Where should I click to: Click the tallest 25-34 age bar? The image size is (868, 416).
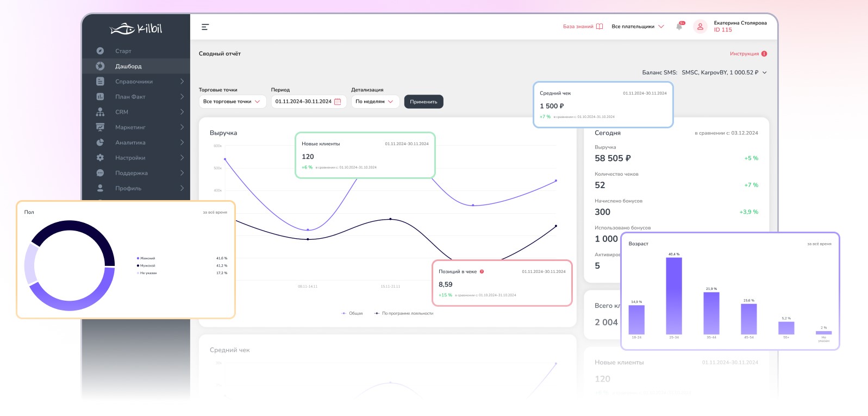[x=673, y=296]
